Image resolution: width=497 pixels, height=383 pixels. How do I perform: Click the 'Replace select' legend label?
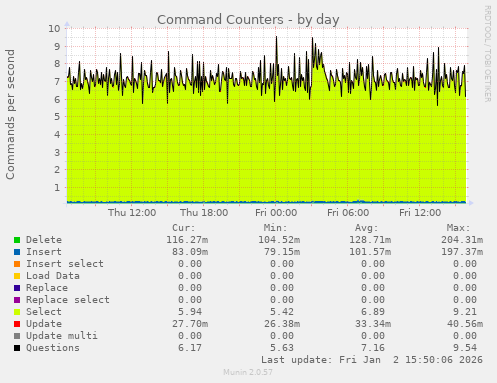click(x=68, y=300)
